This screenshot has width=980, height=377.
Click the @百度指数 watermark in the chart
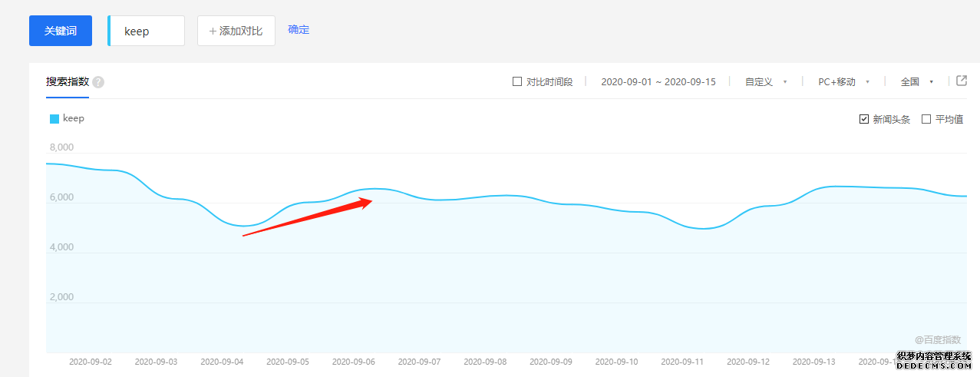(x=937, y=339)
